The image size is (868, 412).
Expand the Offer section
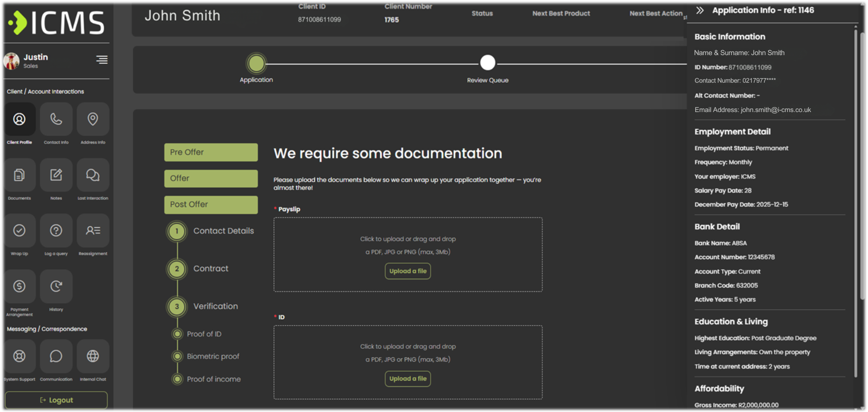point(211,178)
